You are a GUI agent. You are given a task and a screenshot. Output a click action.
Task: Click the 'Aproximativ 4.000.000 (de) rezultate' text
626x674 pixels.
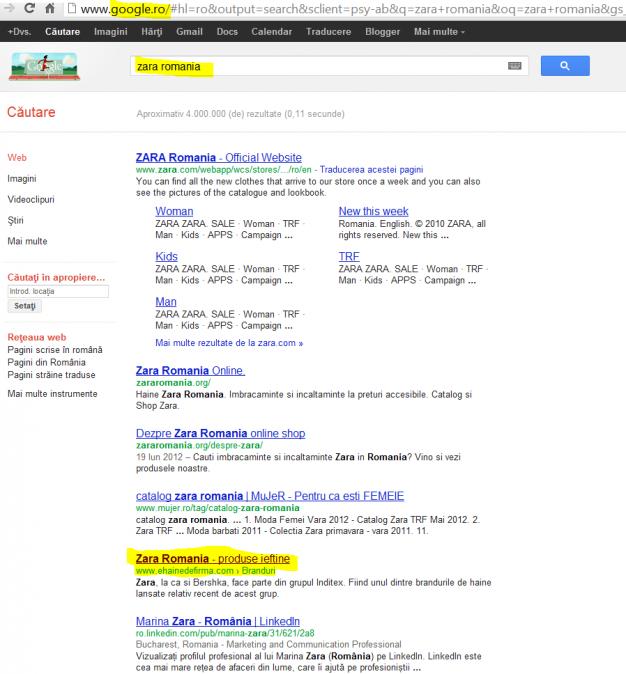240,114
